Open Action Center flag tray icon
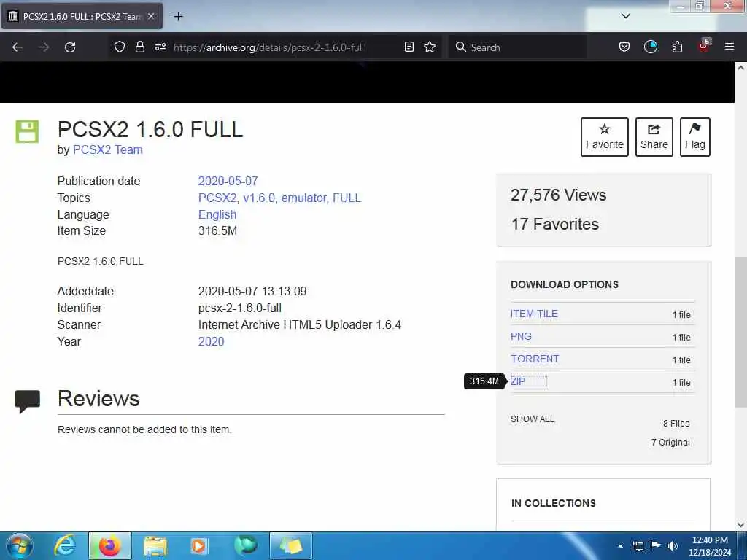747x560 pixels. click(656, 545)
